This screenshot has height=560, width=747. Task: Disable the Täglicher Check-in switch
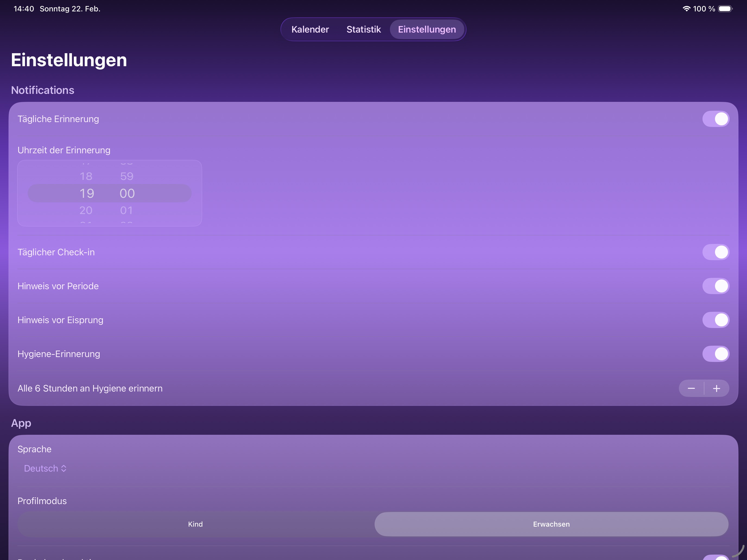pos(716,252)
